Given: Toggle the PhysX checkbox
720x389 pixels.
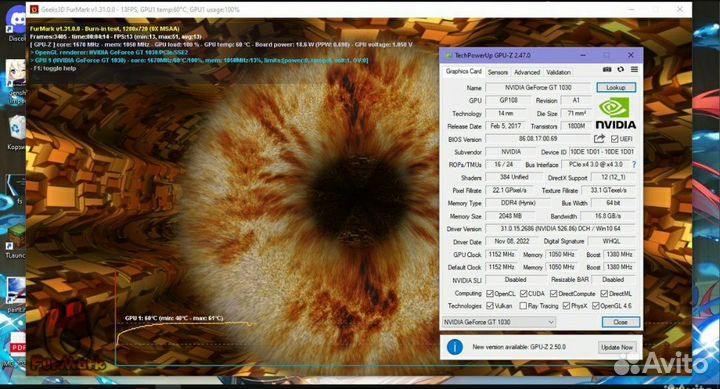Looking at the screenshot, I should (566, 306).
